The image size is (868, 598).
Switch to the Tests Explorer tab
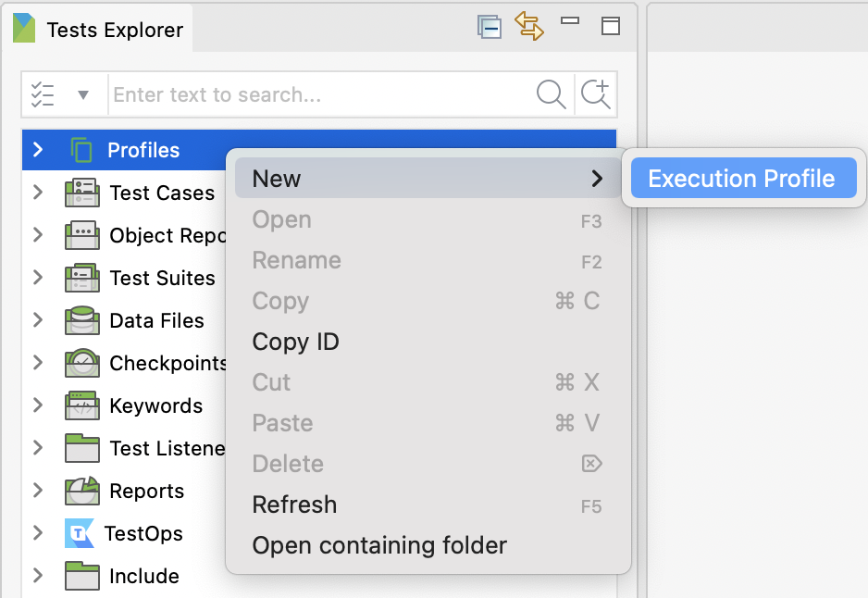(100, 30)
